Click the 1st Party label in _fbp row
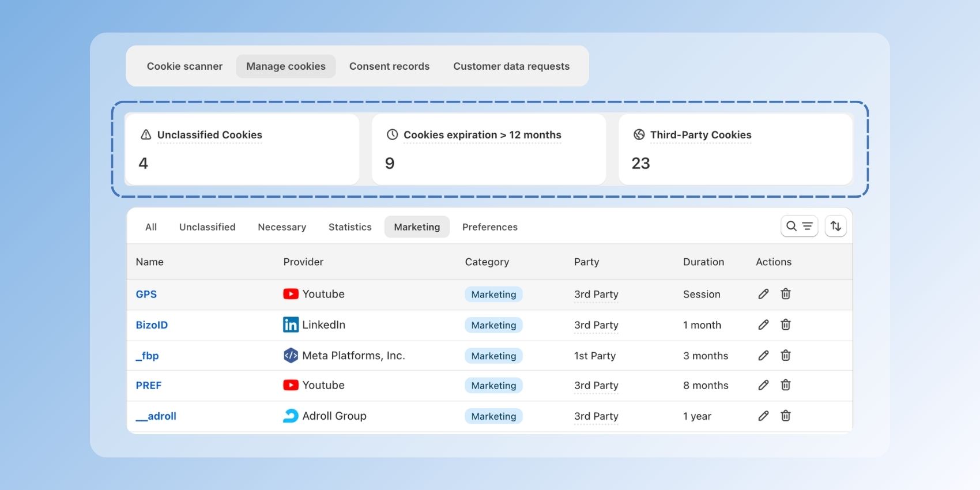 coord(595,356)
